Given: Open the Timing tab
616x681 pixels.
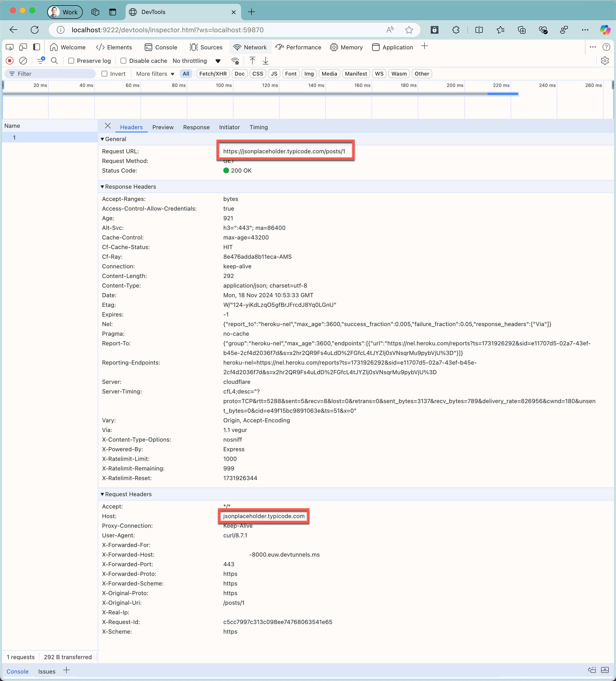Looking at the screenshot, I should (258, 127).
